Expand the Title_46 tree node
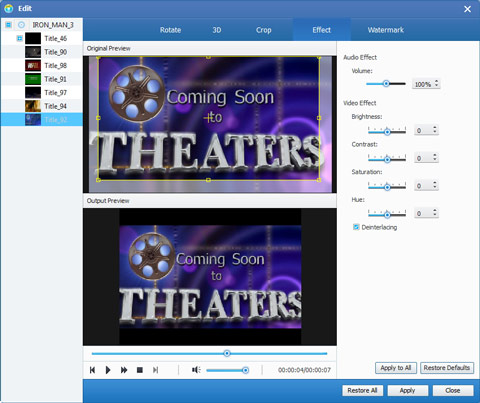This screenshot has height=403, width=480. [20, 39]
